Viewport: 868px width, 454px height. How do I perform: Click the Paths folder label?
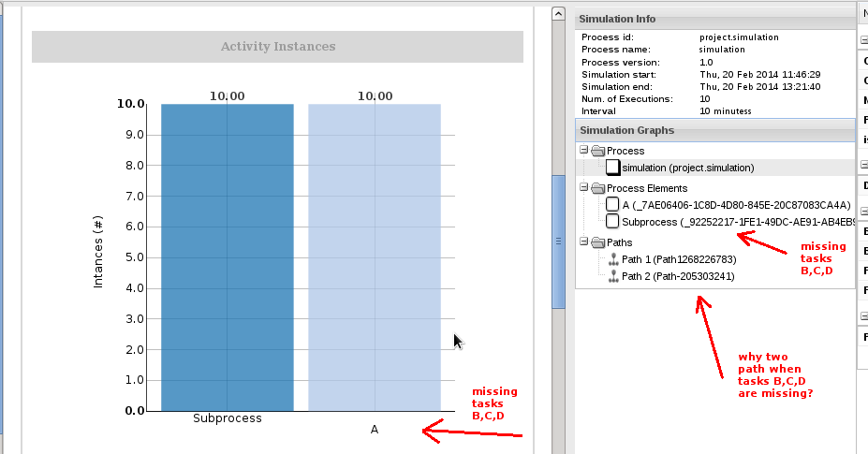pyautogui.click(x=620, y=242)
